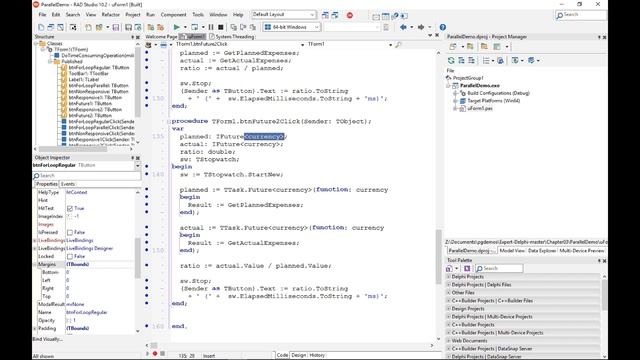Open Help via blue question icon

(x=443, y=27)
